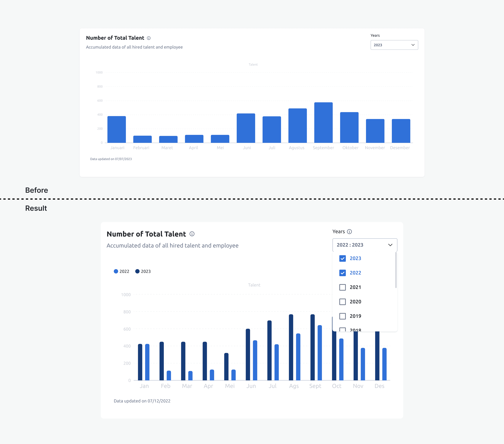504x444 pixels.
Task: Uncheck the 2022 year checkbox
Action: click(342, 273)
